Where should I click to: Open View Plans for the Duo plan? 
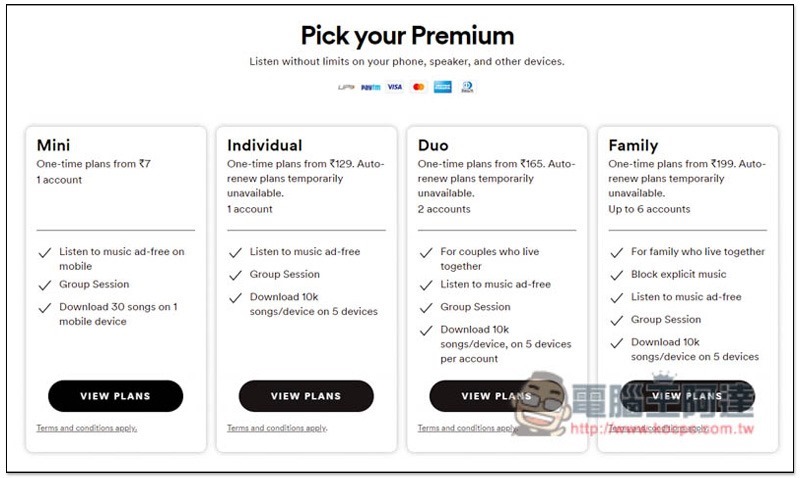(496, 396)
